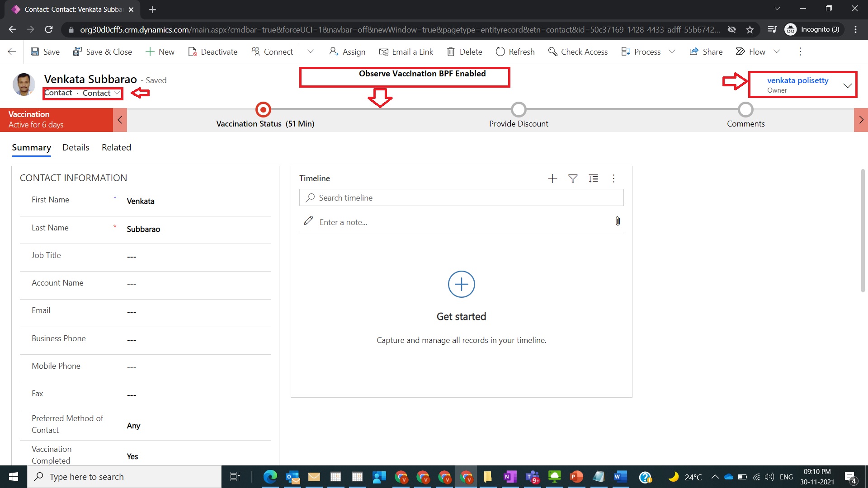Select the Vaccination Status stage circle
868x488 pixels.
pos(263,109)
